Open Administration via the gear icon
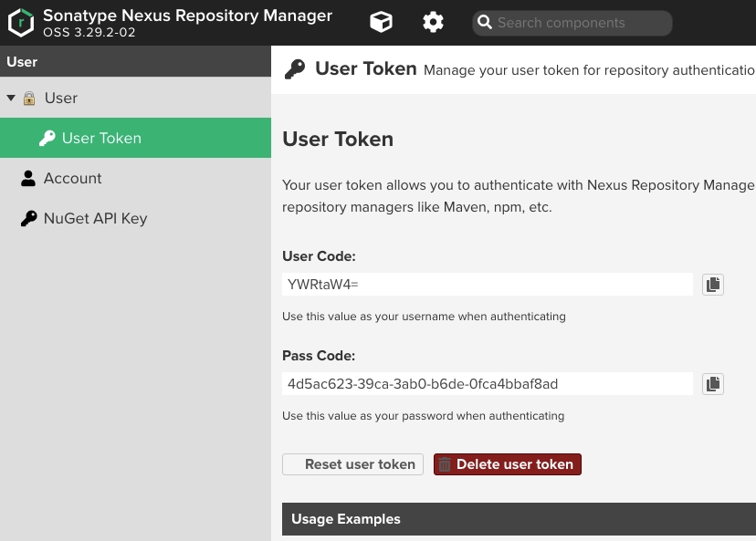756x541 pixels. coord(433,22)
